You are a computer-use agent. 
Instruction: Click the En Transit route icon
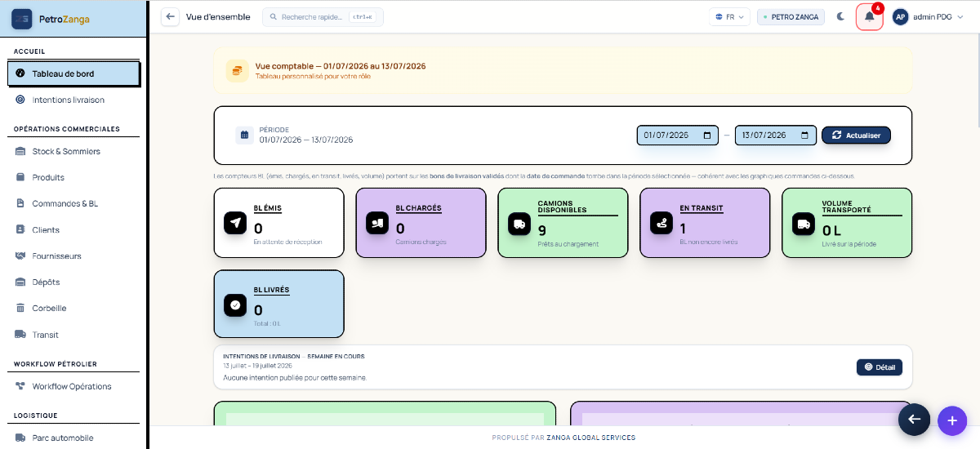point(661,223)
